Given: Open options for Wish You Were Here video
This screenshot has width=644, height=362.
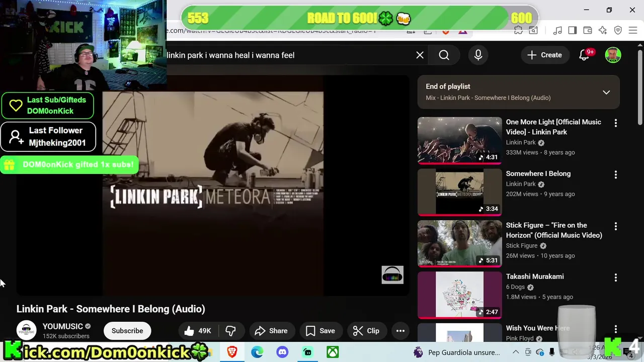Looking at the screenshot, I should [x=615, y=329].
